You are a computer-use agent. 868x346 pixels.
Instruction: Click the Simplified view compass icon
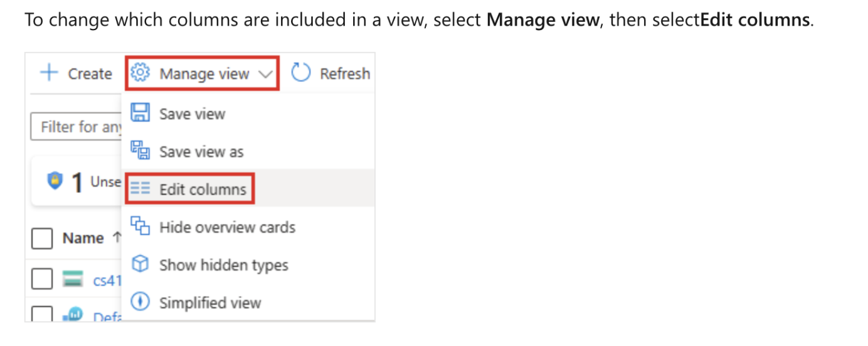140,302
